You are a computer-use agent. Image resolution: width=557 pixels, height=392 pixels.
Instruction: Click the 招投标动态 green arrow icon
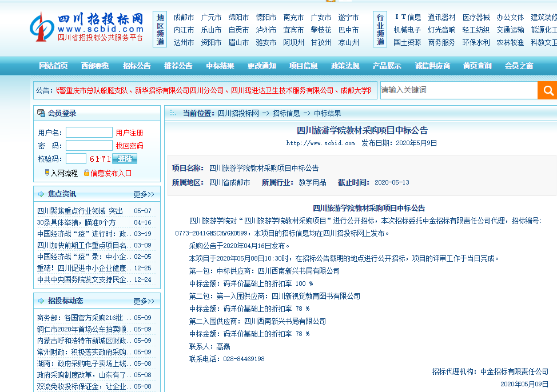41,301
